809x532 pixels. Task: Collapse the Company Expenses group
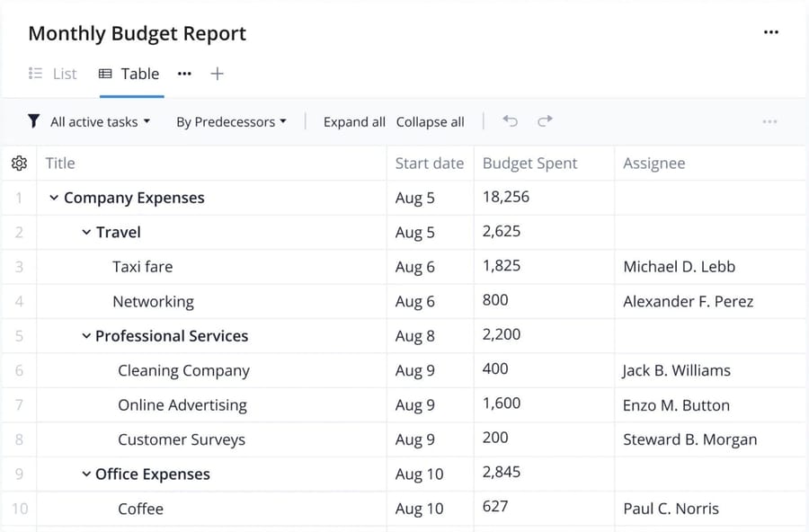tap(54, 198)
